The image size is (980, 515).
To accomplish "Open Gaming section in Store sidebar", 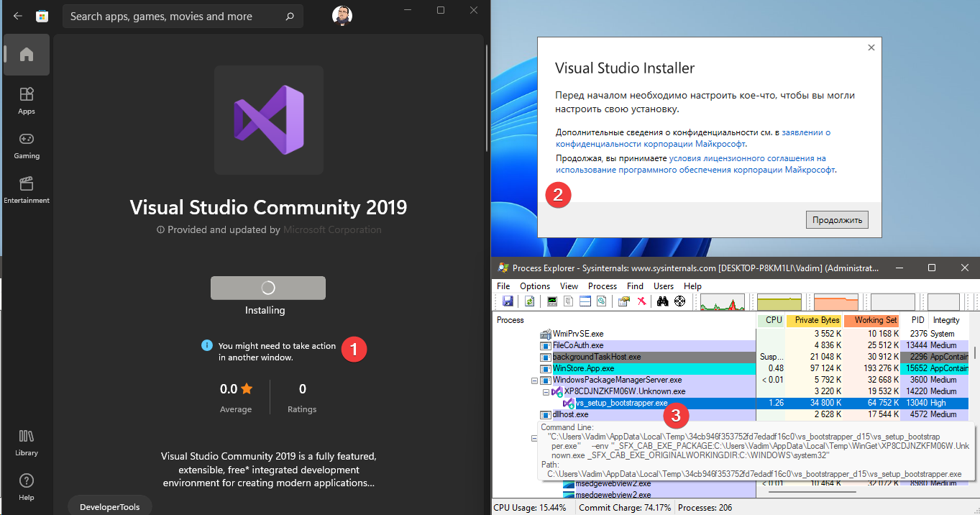I will pyautogui.click(x=27, y=145).
